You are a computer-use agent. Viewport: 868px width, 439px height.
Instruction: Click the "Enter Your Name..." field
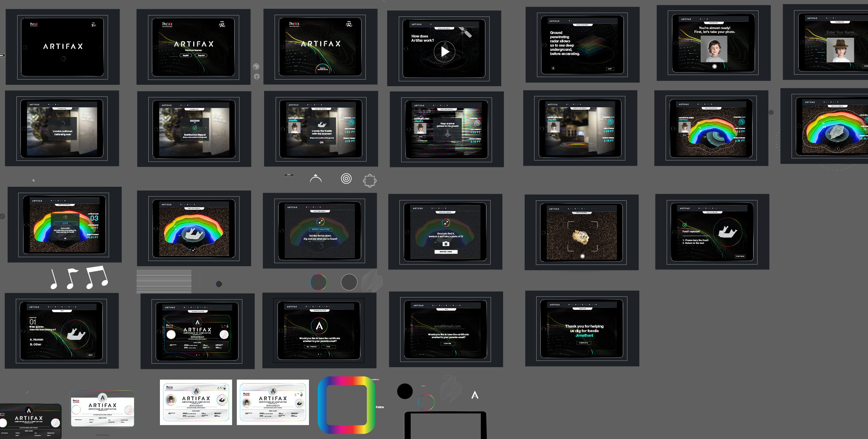point(842,33)
